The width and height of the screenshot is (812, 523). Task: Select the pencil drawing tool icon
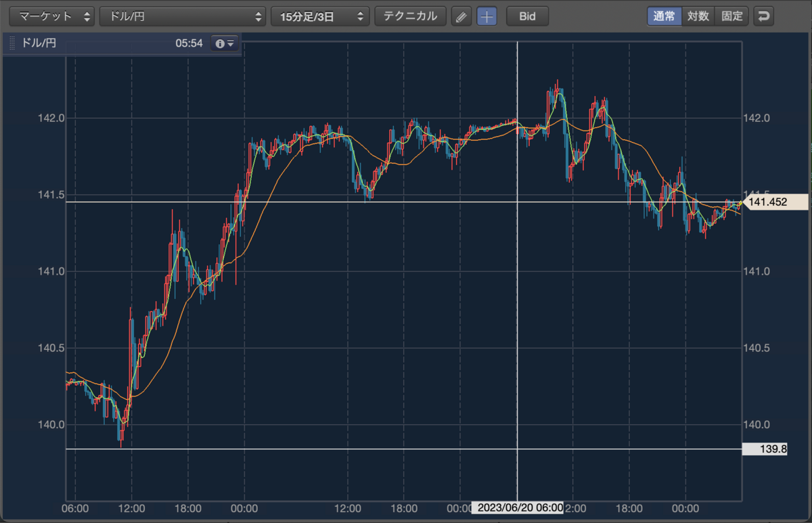pos(461,16)
